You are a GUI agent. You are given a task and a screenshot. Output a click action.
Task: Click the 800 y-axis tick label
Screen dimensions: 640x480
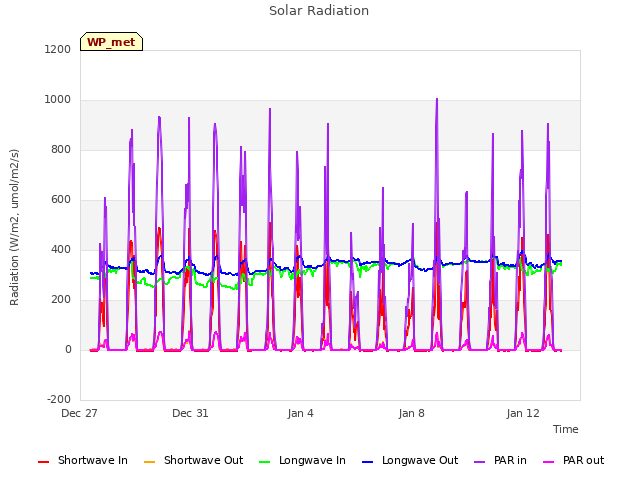(x=61, y=150)
